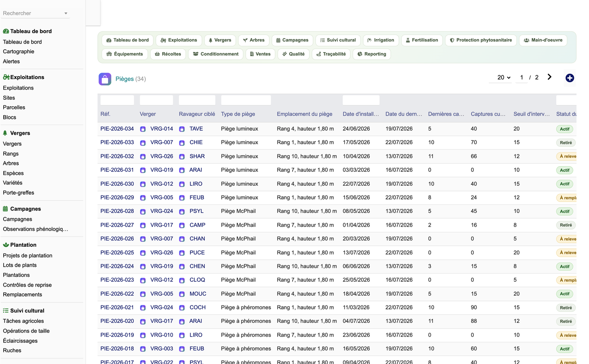The width and height of the screenshot is (589, 364).
Task: Open trap record PIE-2026-029
Action: tap(117, 197)
